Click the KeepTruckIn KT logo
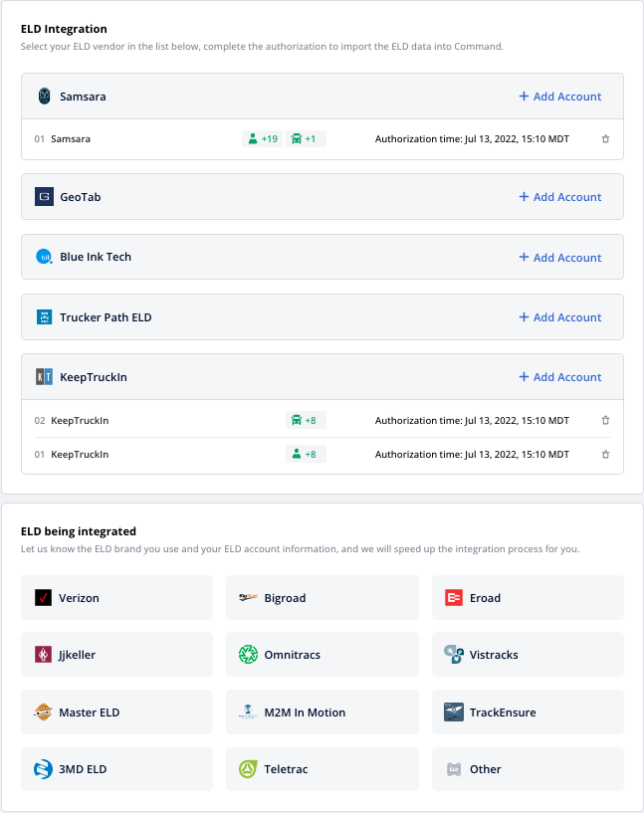Viewport: 644px width, 813px height. [x=44, y=377]
